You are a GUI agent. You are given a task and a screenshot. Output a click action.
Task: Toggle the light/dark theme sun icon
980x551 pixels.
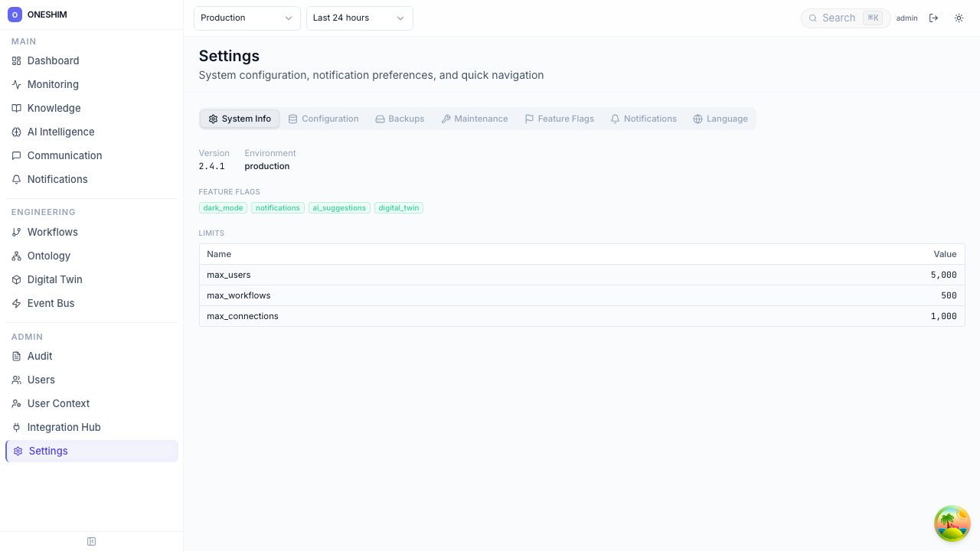959,18
